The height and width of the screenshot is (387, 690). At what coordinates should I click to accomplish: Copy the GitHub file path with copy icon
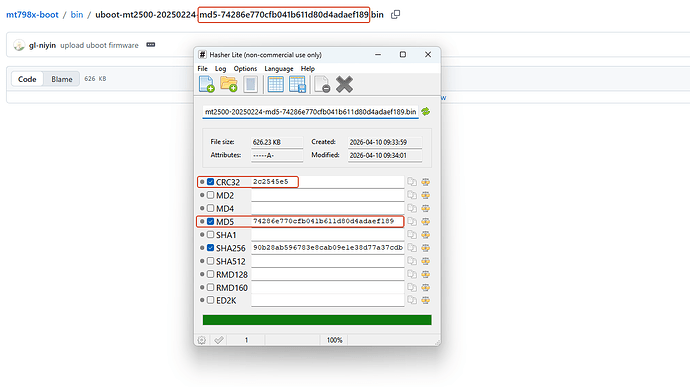396,15
